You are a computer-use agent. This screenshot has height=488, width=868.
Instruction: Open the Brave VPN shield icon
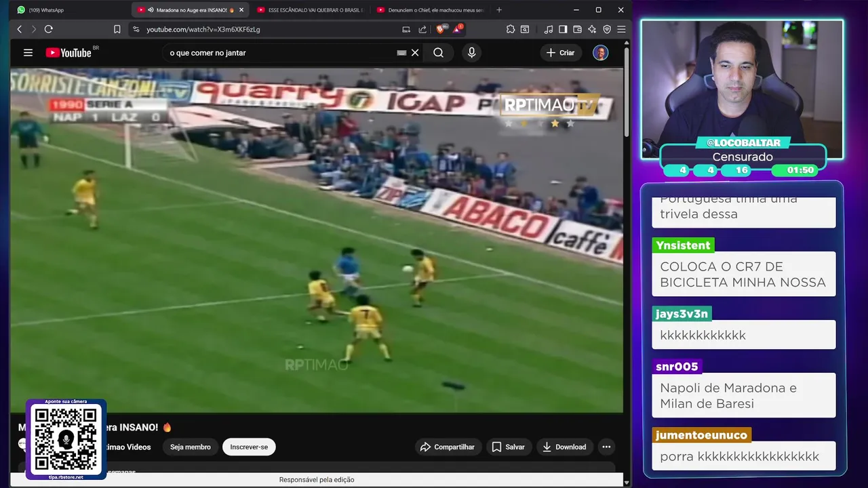[607, 29]
